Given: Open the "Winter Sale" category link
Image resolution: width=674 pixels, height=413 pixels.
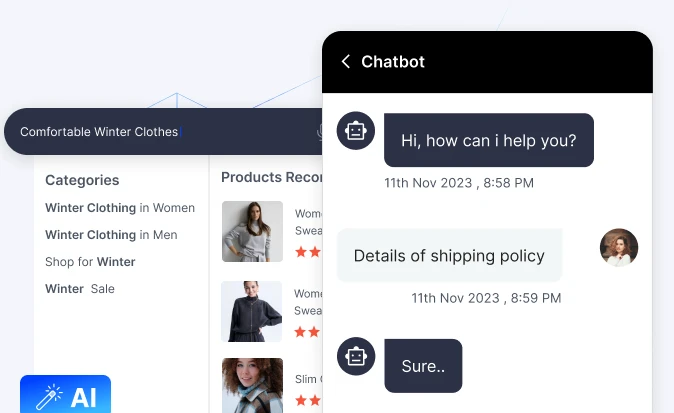Looking at the screenshot, I should [80, 289].
